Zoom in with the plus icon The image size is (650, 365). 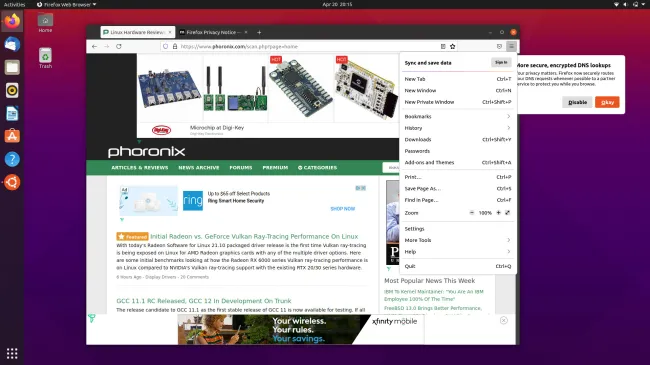[x=498, y=213]
